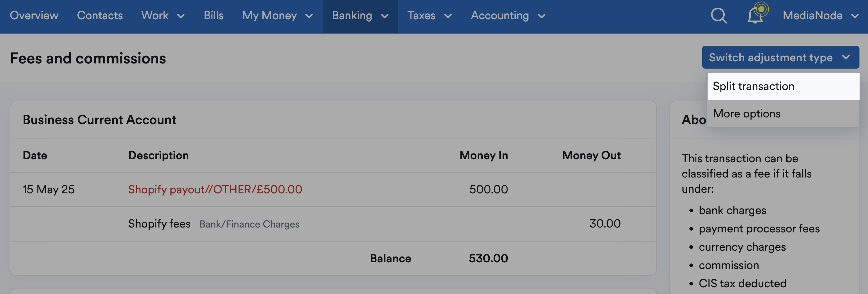Open the Switch adjustment type dropdown

coord(781,57)
